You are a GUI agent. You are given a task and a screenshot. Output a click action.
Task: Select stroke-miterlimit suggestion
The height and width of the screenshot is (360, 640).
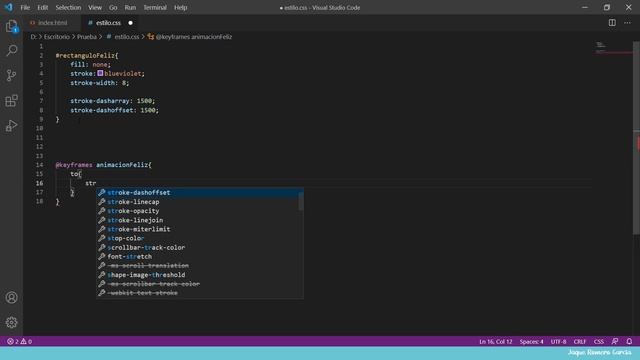tap(198, 229)
